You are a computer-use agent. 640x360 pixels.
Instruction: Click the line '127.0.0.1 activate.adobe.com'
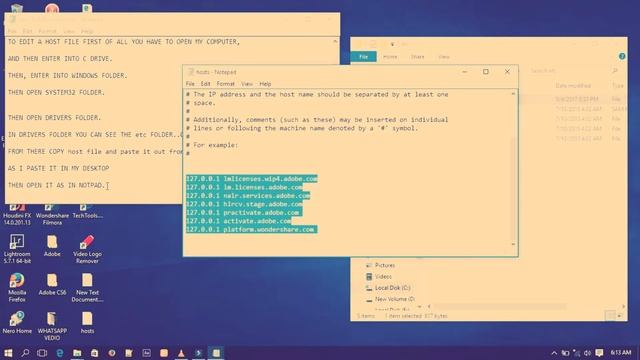coord(239,221)
